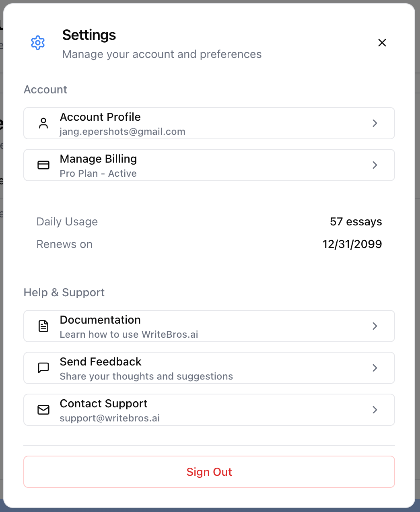
Task: Click the Daily Usage label
Action: pos(67,222)
